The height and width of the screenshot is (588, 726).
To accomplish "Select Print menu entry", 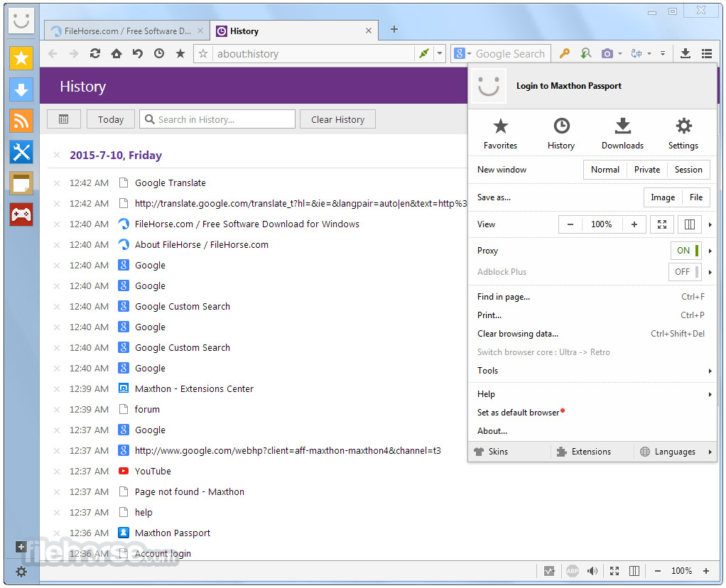I will pyautogui.click(x=592, y=315).
